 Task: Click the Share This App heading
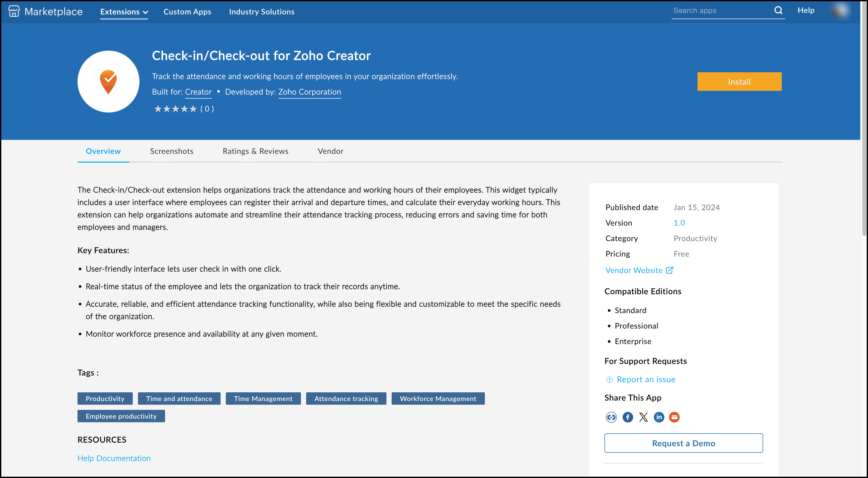click(632, 397)
